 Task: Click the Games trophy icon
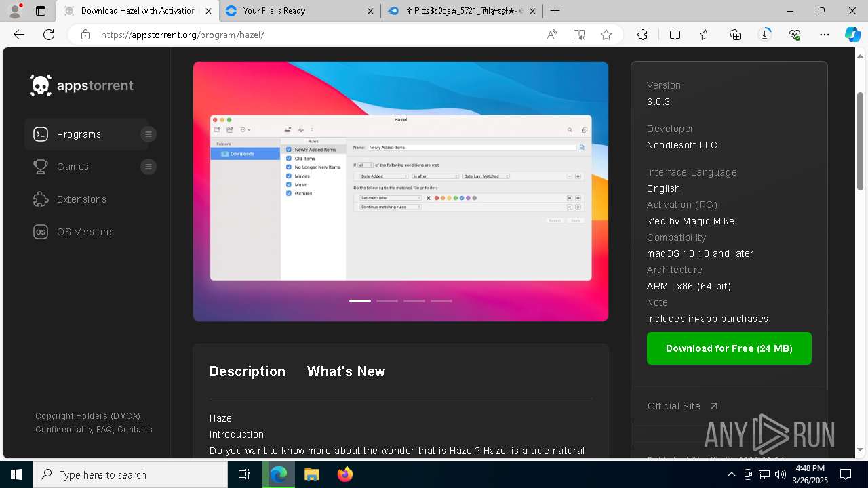41,167
